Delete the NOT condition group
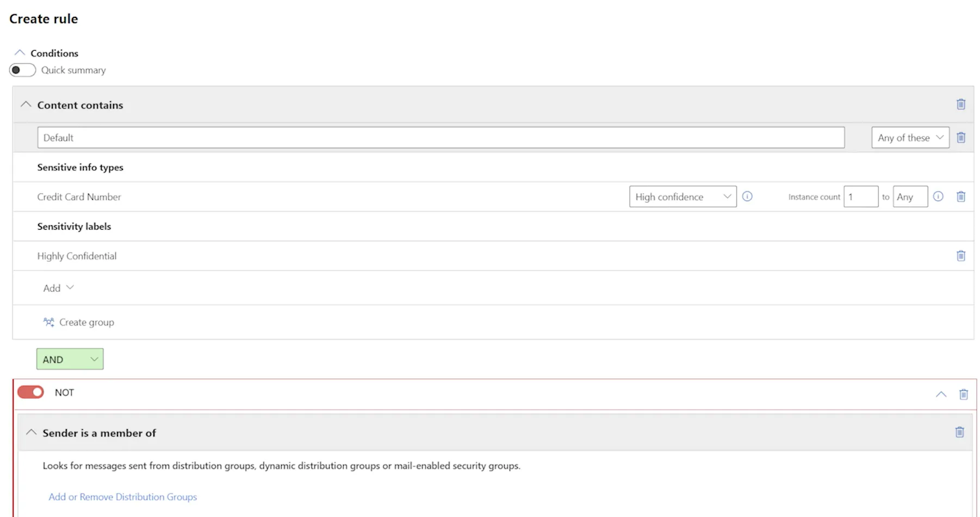The height and width of the screenshot is (517, 980). pos(963,394)
